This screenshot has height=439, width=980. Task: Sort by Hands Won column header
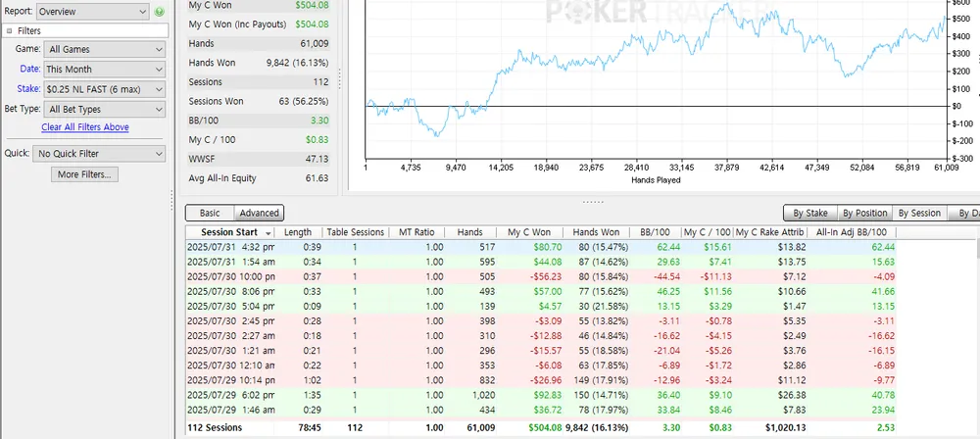[x=596, y=232]
